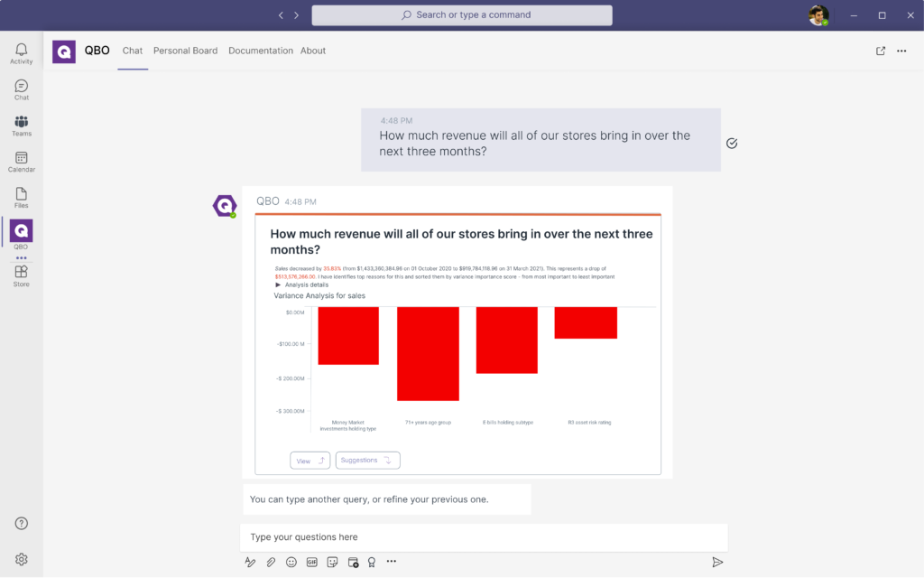The height and width of the screenshot is (578, 924).
Task: Click the View button under chart
Action: point(310,461)
